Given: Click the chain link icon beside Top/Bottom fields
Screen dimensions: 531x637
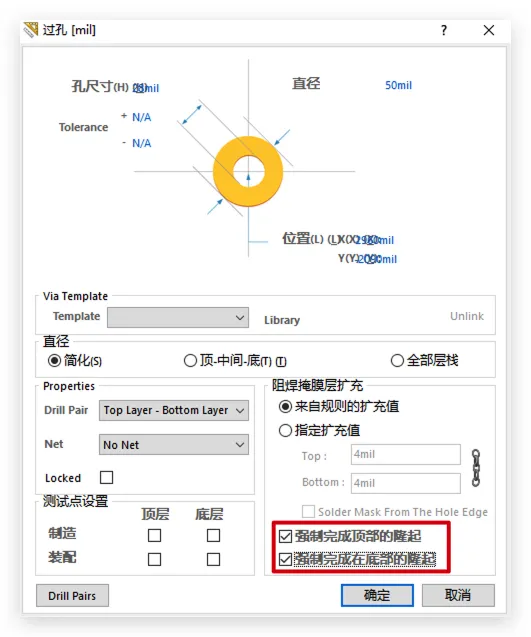Looking at the screenshot, I should click(x=476, y=468).
